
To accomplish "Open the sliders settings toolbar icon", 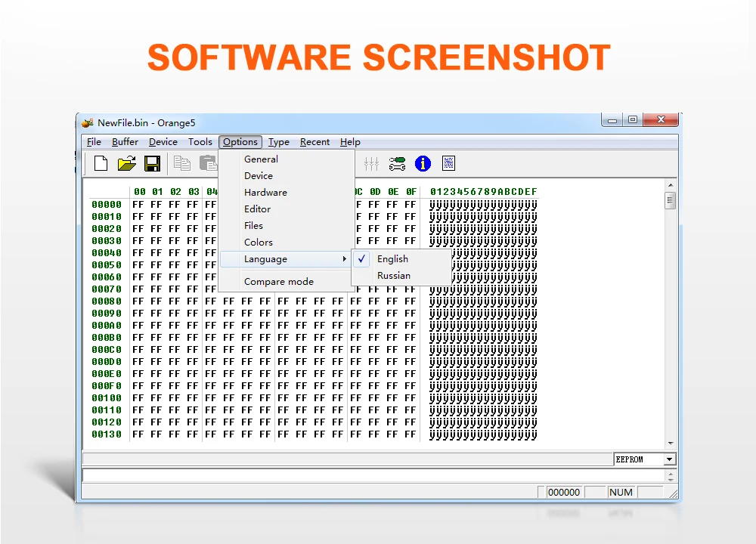I will (x=371, y=164).
